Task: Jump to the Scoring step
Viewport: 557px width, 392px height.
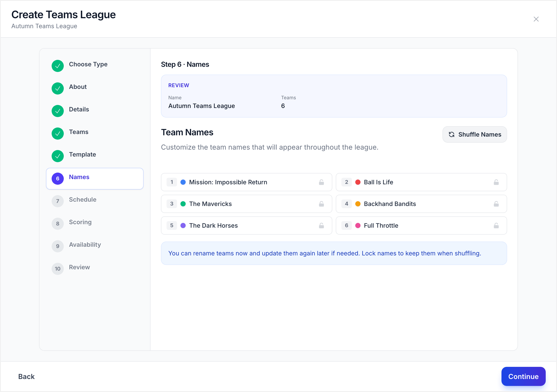Action: point(95,224)
